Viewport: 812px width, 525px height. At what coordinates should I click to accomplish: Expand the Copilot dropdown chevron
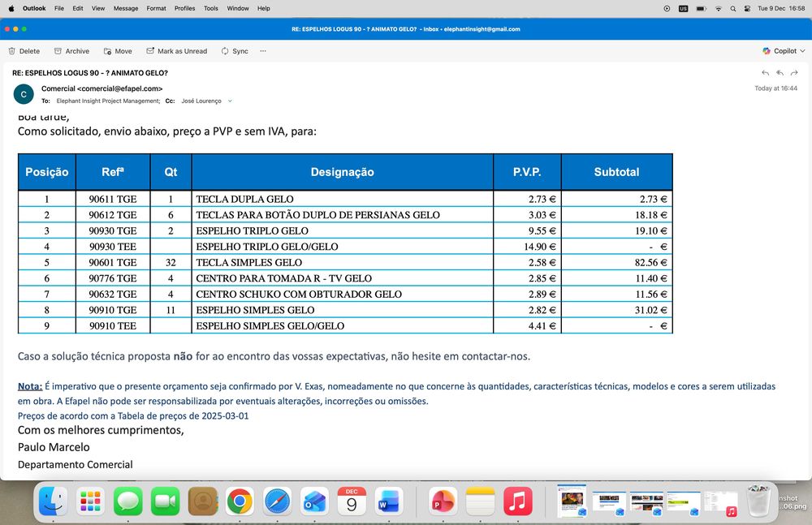coord(803,51)
